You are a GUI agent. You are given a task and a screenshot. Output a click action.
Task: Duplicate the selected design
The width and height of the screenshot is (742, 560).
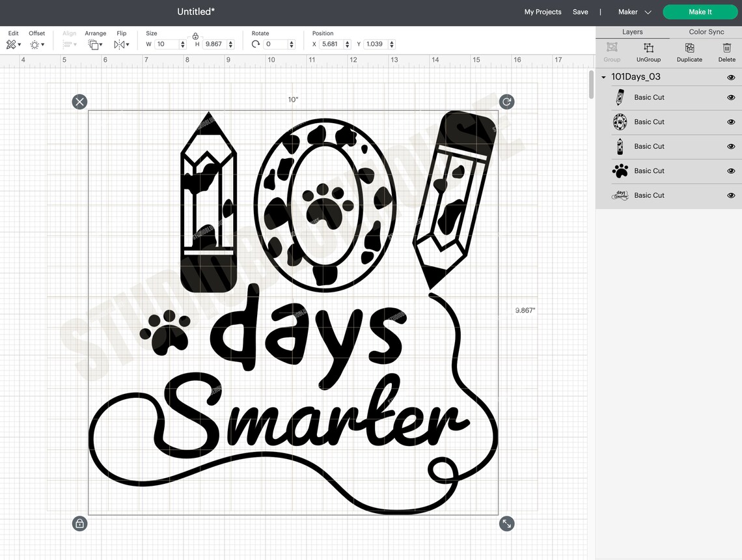(689, 52)
